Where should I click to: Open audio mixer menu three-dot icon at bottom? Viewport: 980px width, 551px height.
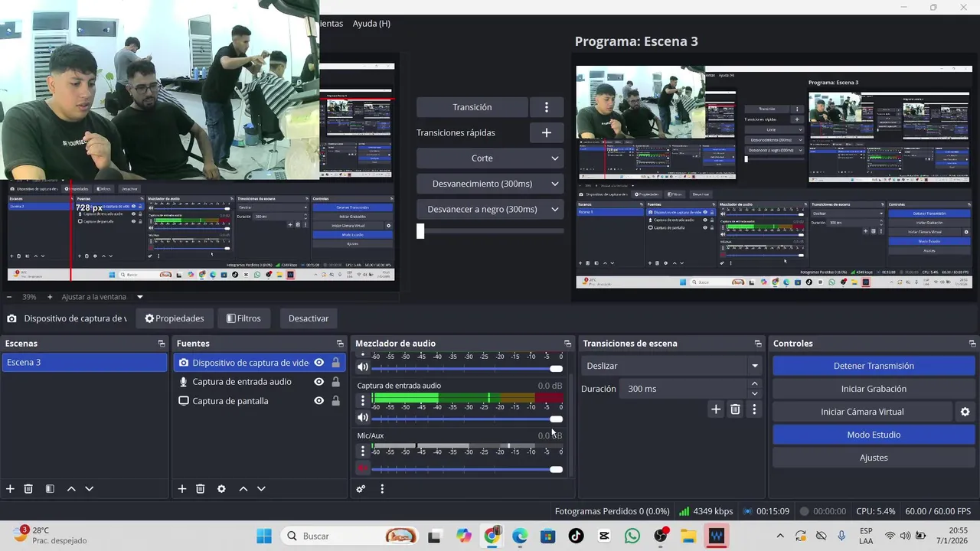[x=382, y=489]
